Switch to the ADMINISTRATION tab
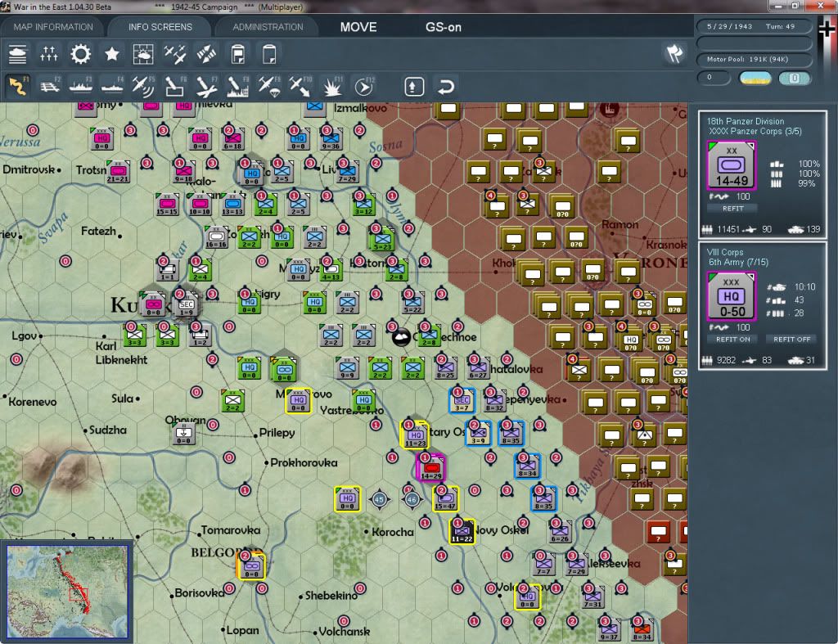 pos(268,27)
